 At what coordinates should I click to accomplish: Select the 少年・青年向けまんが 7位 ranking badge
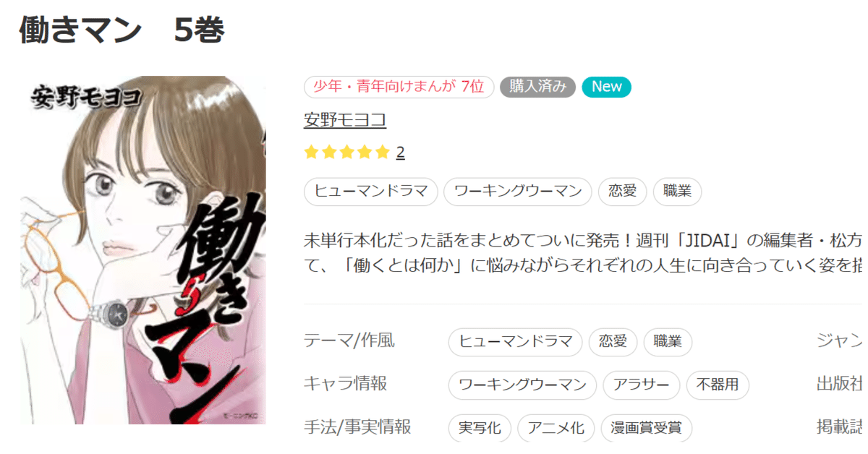click(399, 87)
